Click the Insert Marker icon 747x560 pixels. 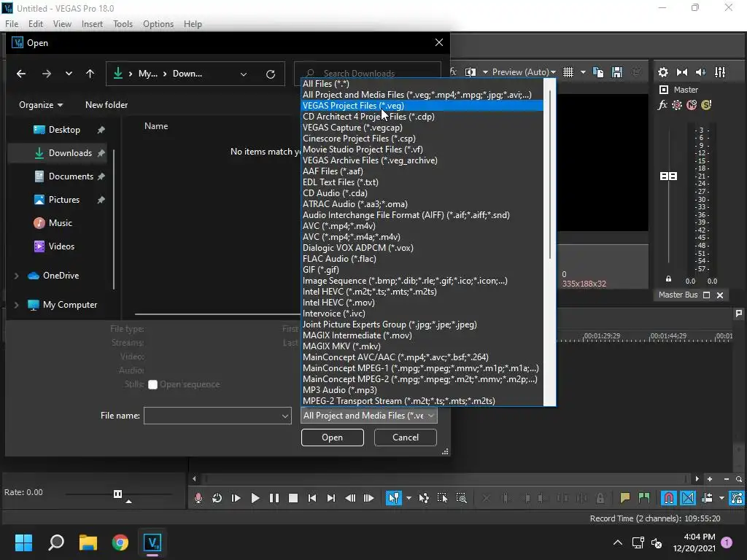[x=625, y=498]
